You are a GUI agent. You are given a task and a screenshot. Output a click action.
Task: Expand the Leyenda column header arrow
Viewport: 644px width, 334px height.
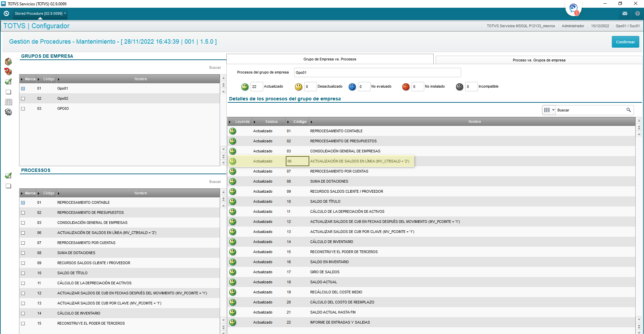point(230,122)
